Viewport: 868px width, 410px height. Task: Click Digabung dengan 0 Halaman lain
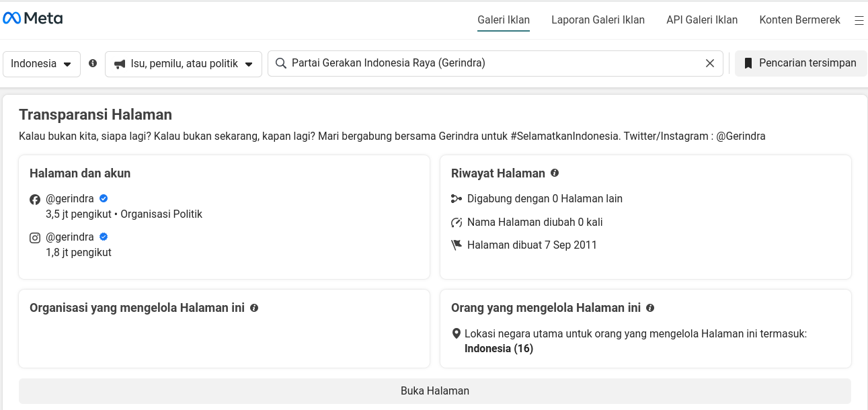click(545, 199)
